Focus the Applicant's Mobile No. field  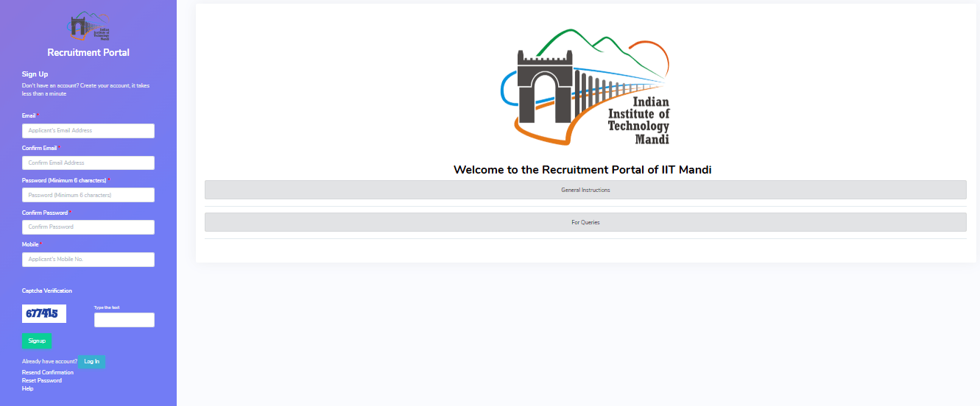88,260
